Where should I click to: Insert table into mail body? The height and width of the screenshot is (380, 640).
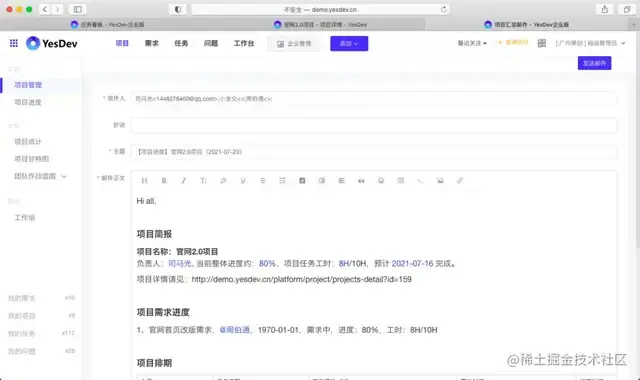coord(401,180)
